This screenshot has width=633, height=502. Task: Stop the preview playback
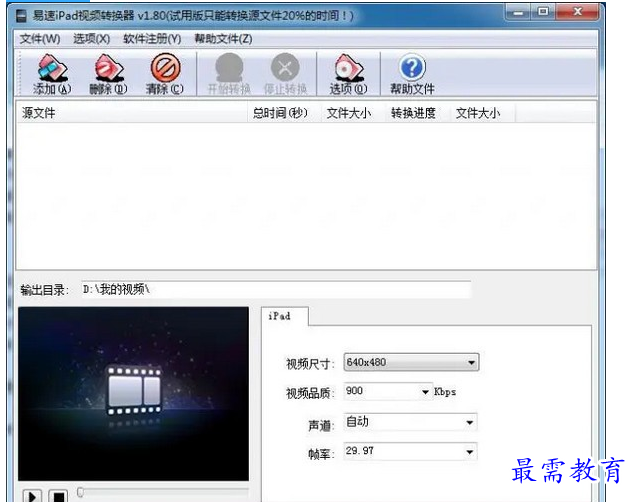tap(58, 496)
